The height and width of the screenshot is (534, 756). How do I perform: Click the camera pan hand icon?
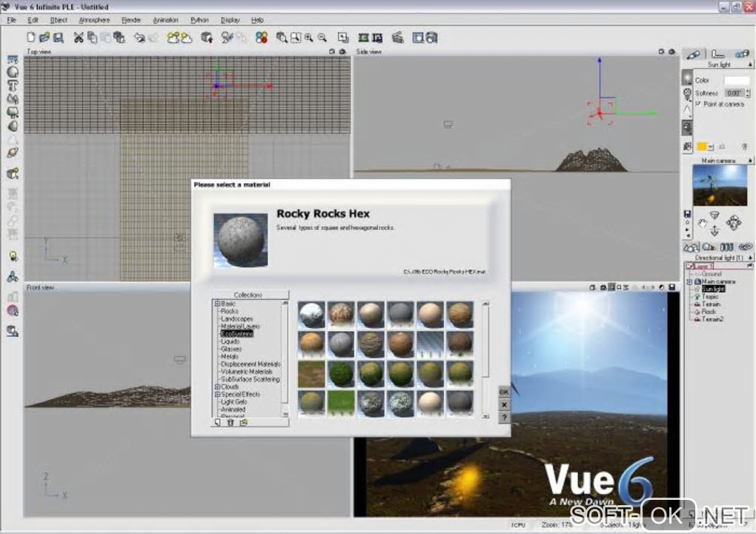(702, 223)
